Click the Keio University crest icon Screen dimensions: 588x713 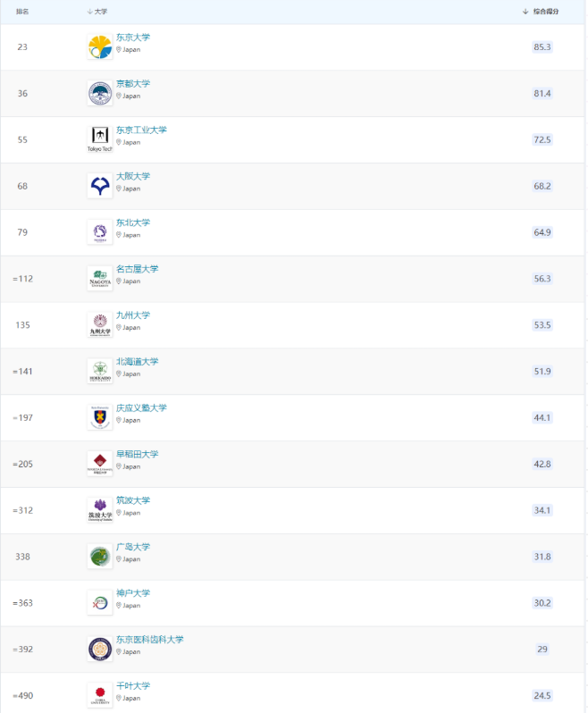pos(100,417)
